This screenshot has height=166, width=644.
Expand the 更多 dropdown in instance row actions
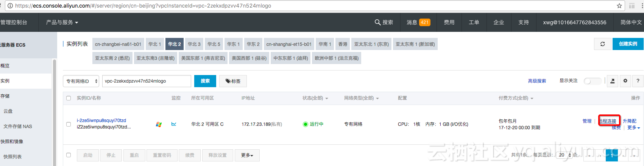point(634,128)
